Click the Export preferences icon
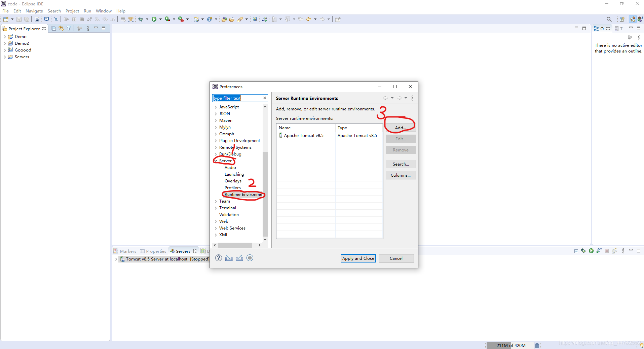 coord(239,258)
